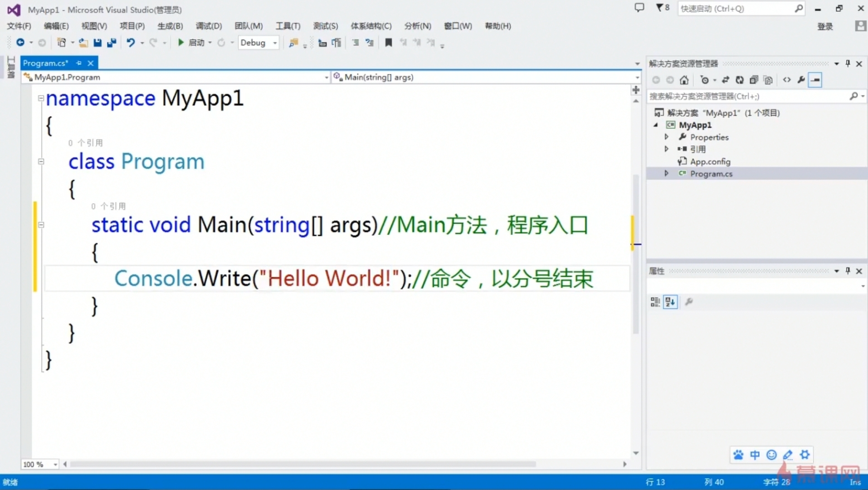Toggle Preview Selected Items button
Image resolution: width=868 pixels, height=490 pixels.
tap(815, 80)
